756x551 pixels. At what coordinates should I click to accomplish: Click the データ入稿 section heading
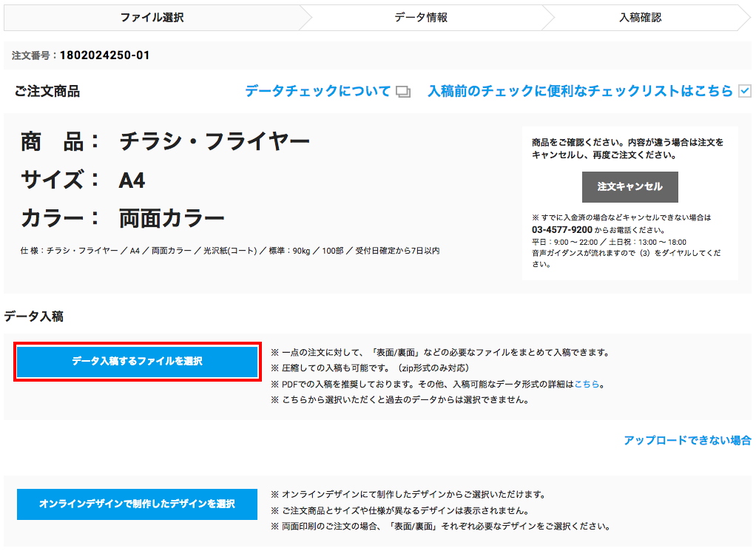[x=33, y=316]
